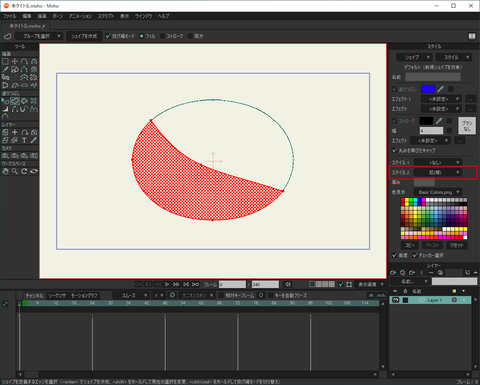
Task: Click the ellipsis button beside Effect 1
Action: coord(470,99)
